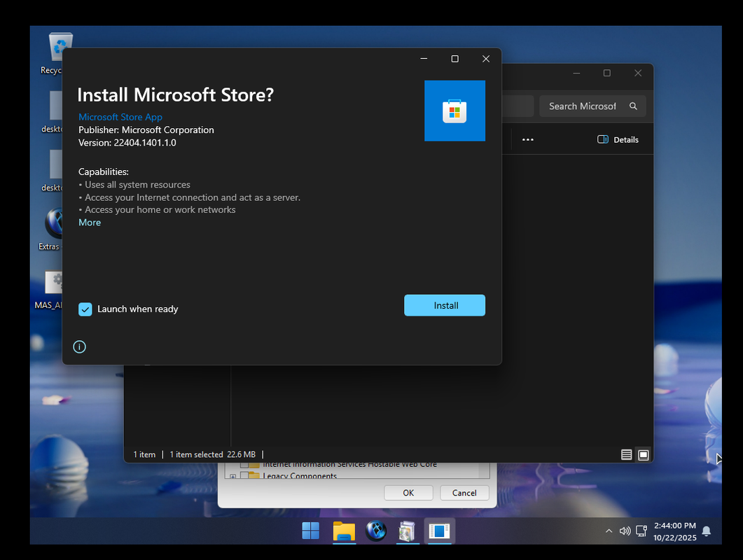Viewport: 743px width, 560px height.
Task: Click the Microsoft Store logo tile
Action: [455, 111]
